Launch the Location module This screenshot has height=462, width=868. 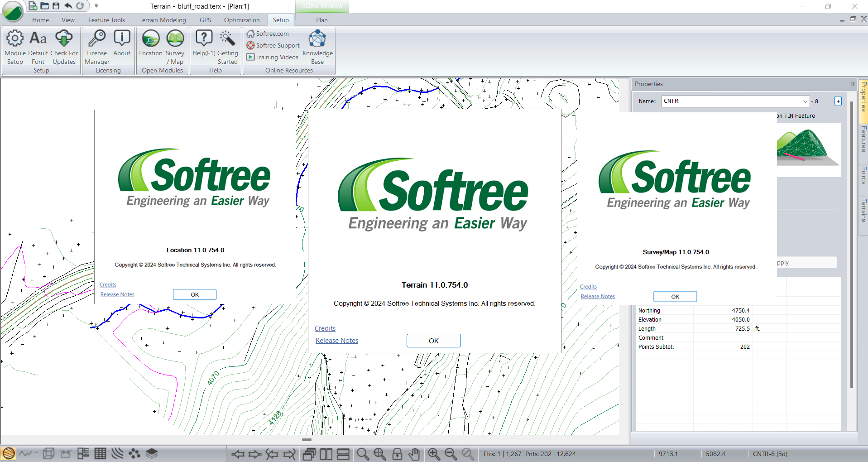pos(151,43)
